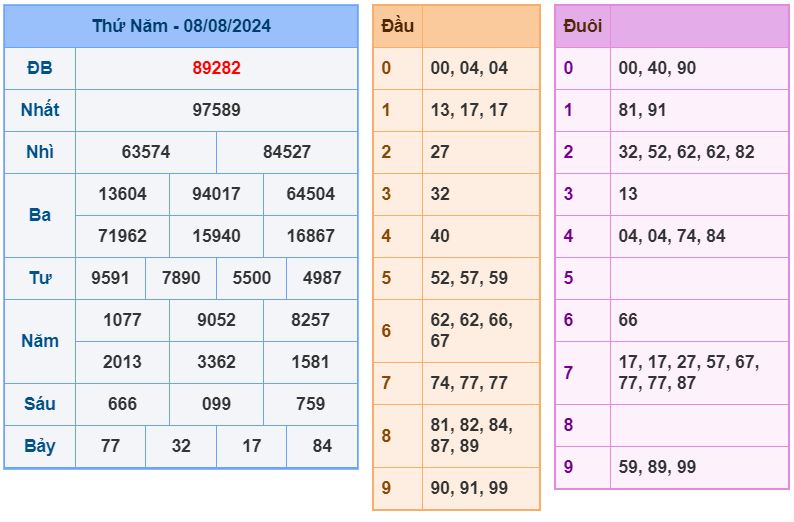Select fifth prize number 8257
The image size is (794, 522).
tap(310, 320)
